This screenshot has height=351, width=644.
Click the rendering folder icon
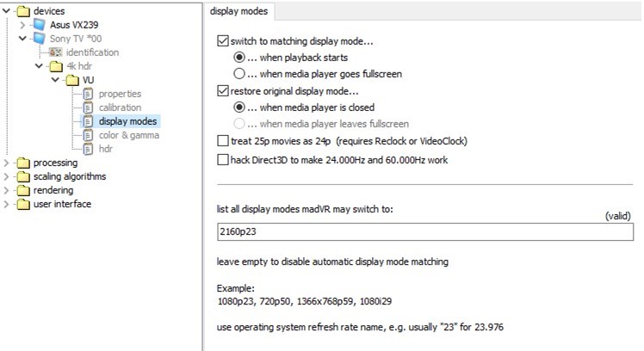pyautogui.click(x=23, y=190)
